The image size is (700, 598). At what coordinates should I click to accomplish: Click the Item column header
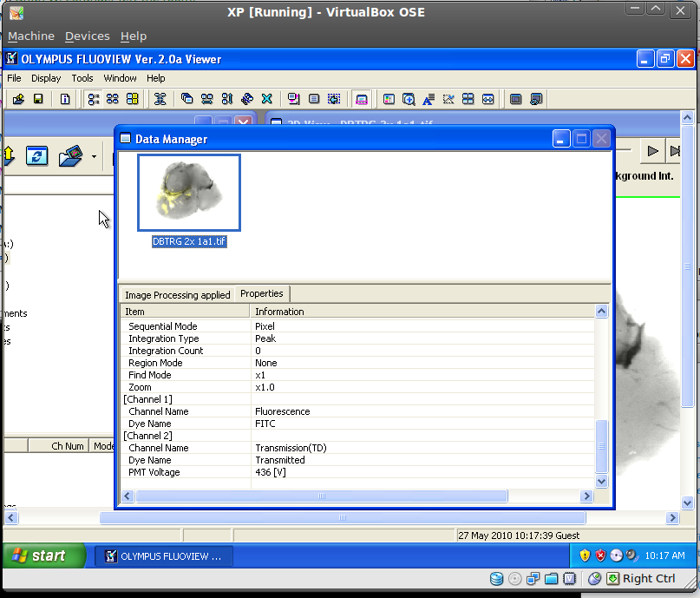click(x=185, y=312)
